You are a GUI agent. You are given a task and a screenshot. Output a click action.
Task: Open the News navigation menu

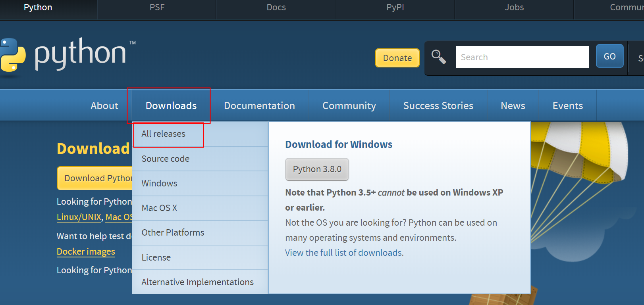[513, 106]
